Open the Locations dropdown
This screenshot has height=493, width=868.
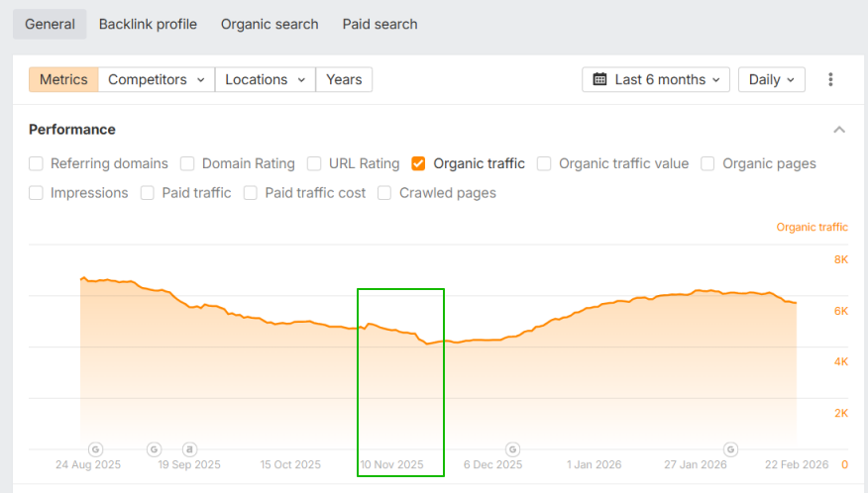[265, 79]
